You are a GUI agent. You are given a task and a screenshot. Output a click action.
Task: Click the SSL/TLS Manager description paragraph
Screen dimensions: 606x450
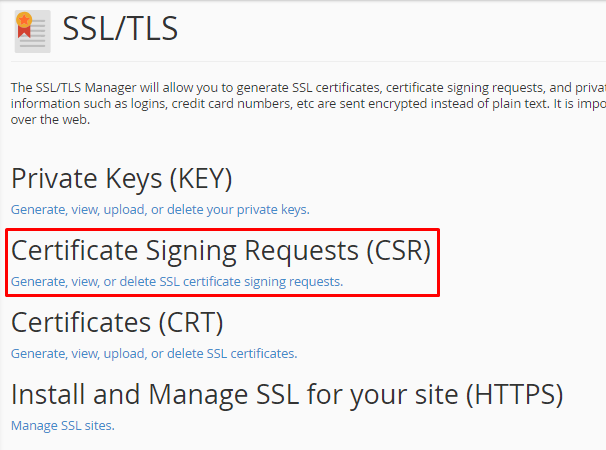(308, 103)
